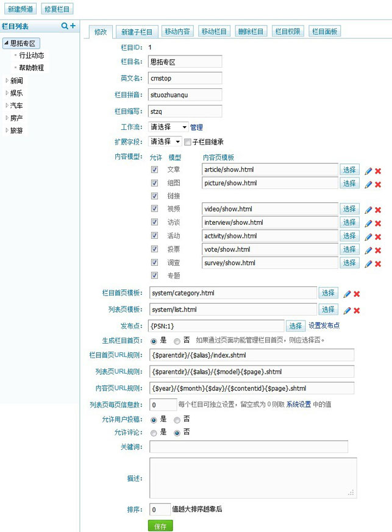Expand the 汽车 tree node
The width and height of the screenshot is (392, 532).
7,105
